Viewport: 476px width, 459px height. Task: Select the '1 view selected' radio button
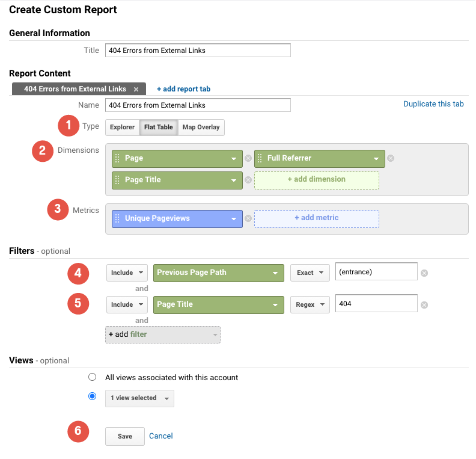point(92,396)
